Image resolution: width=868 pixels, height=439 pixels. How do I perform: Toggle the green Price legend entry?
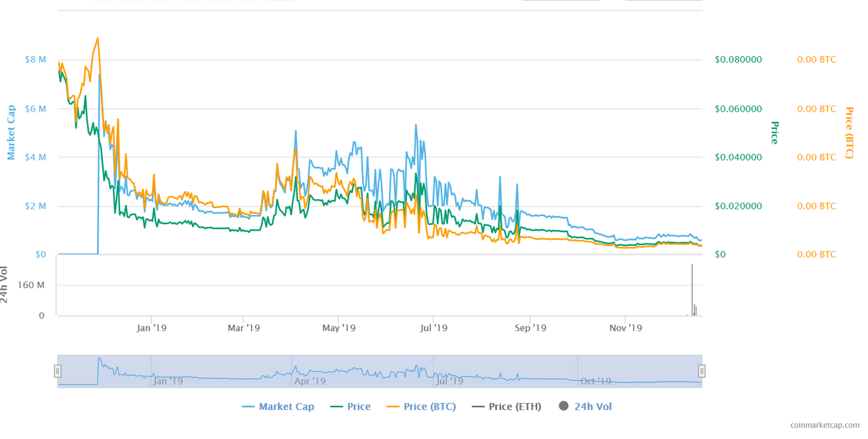(x=351, y=406)
